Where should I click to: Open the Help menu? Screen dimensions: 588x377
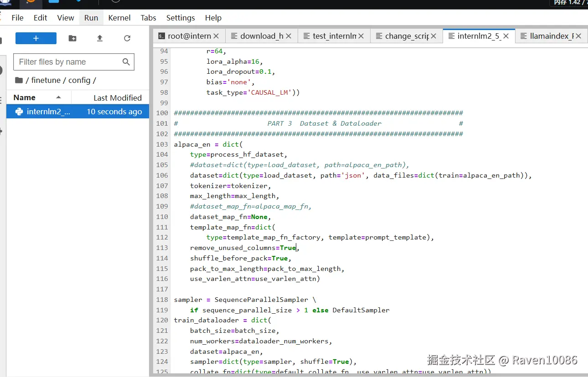[x=213, y=18]
